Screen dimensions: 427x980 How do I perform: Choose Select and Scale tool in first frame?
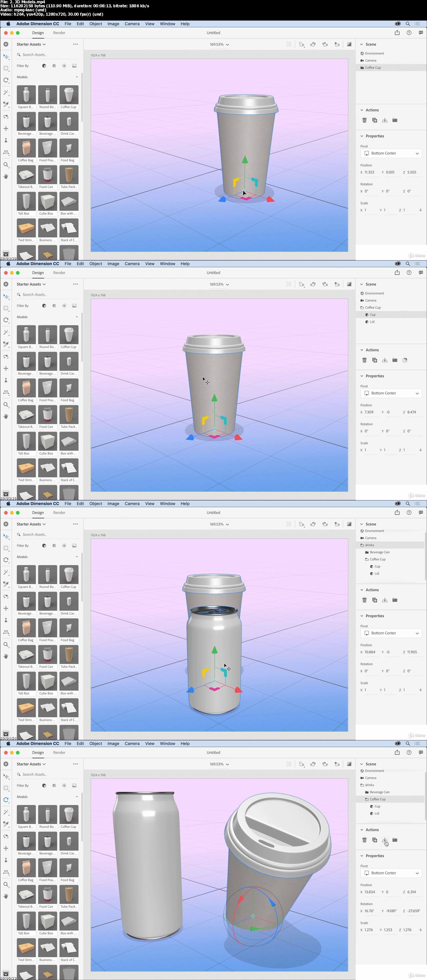point(6,69)
